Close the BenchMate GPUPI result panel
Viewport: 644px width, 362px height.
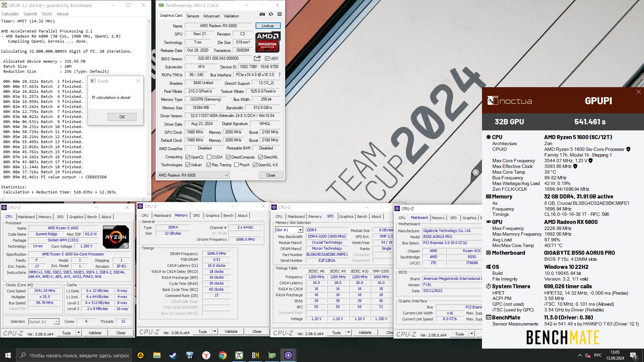tap(638, 92)
